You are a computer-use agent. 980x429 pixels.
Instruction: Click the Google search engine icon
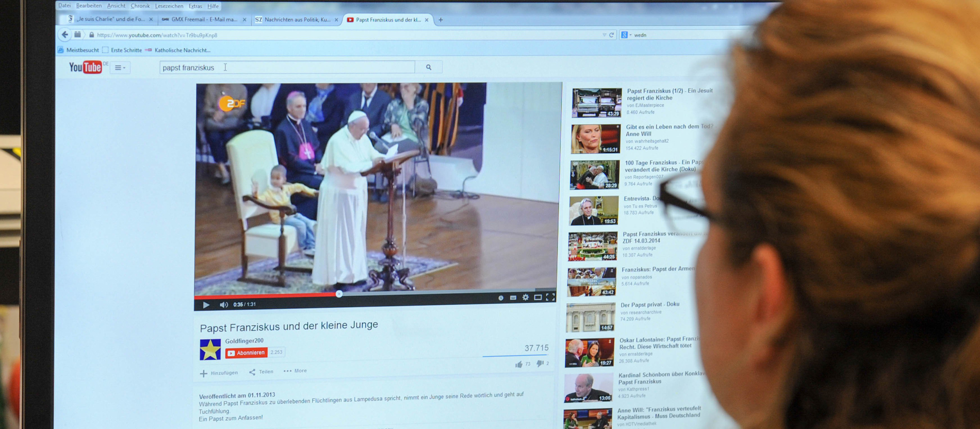[624, 35]
